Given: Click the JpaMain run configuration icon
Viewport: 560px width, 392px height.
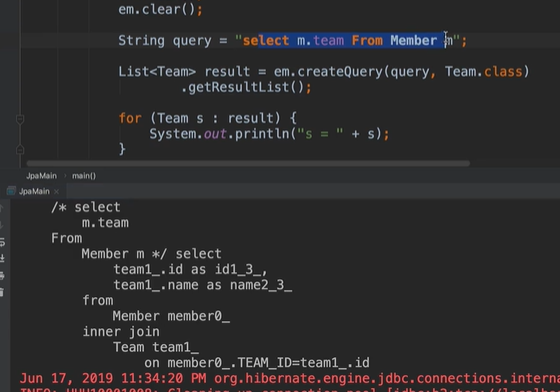Looking at the screenshot, I should click(11, 191).
